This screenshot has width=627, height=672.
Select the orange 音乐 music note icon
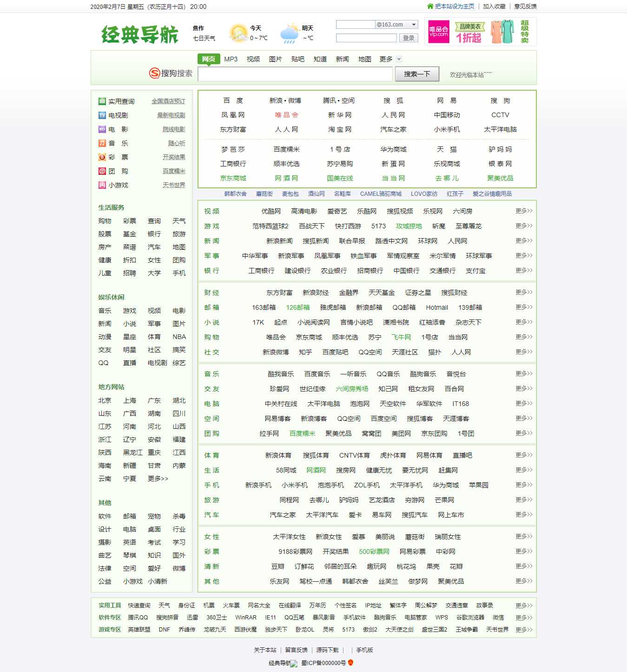click(102, 143)
